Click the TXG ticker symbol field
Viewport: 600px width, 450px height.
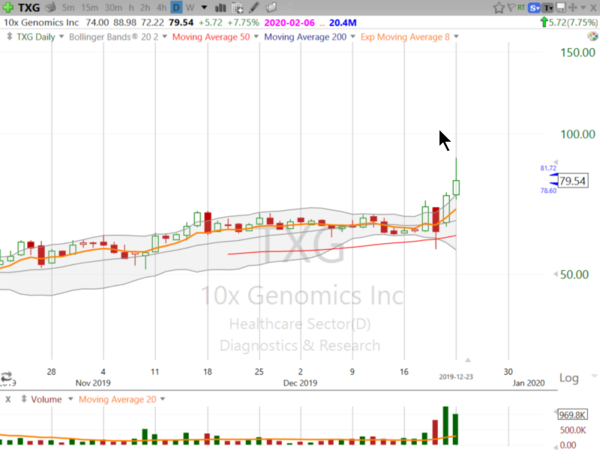[x=29, y=7]
